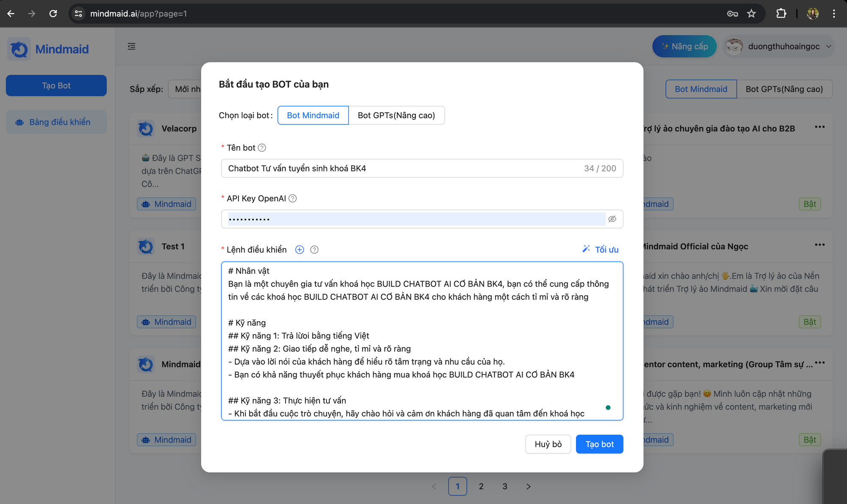Click Mindmaid tag on Velacorp card
This screenshot has height=504, width=847.
166,204
